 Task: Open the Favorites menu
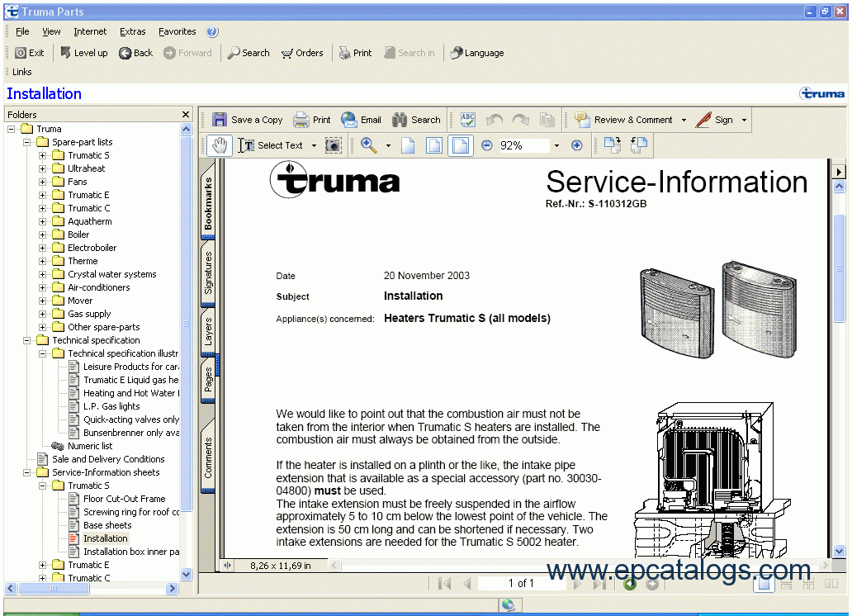[177, 31]
